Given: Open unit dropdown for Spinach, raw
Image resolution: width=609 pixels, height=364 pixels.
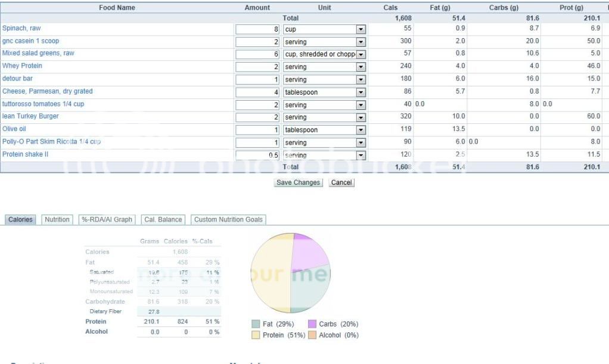Looking at the screenshot, I should point(360,29).
